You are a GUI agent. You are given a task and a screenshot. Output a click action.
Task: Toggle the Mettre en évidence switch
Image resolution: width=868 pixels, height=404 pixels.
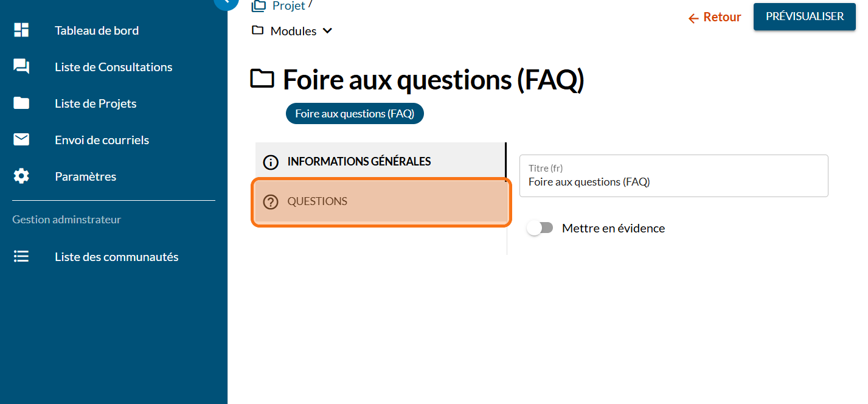540,228
